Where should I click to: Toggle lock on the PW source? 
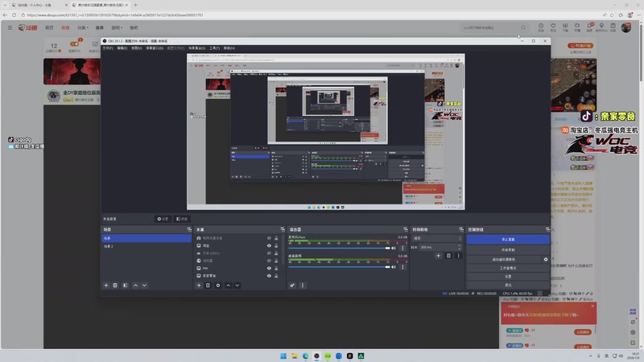coord(276,268)
